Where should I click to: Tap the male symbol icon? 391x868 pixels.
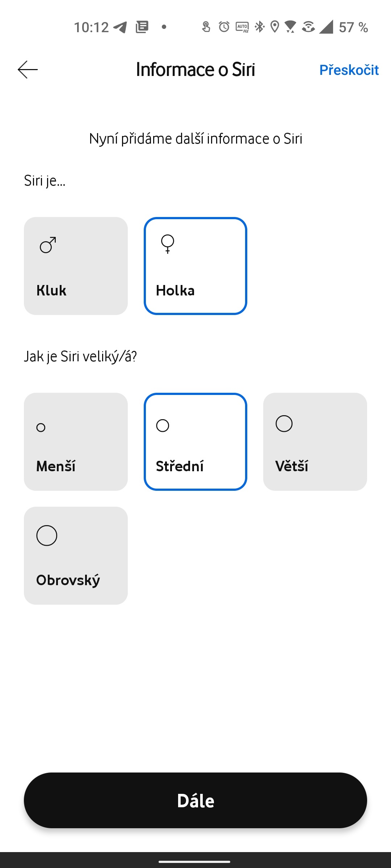click(48, 245)
